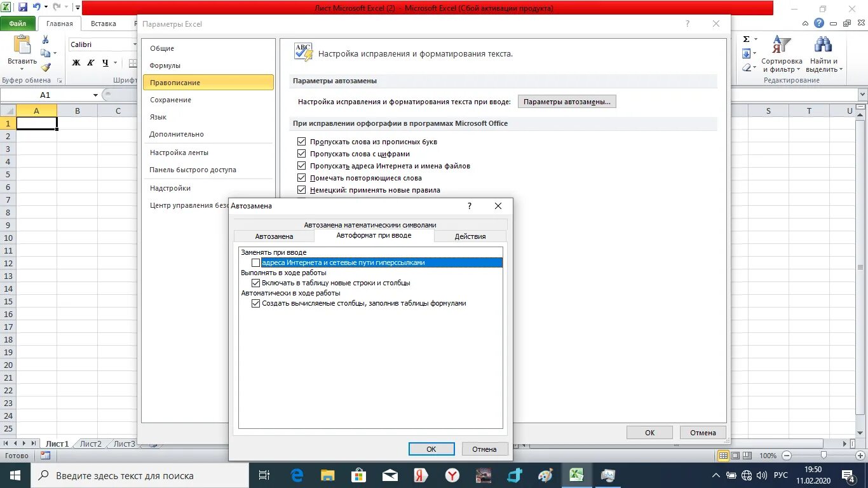Open File Explorer from the taskbar
The height and width of the screenshot is (488, 868).
coord(328,475)
